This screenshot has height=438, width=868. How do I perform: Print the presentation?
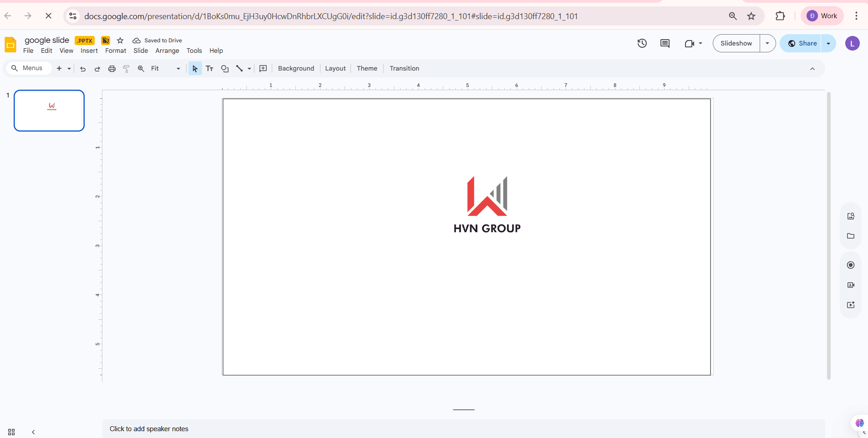pos(112,69)
